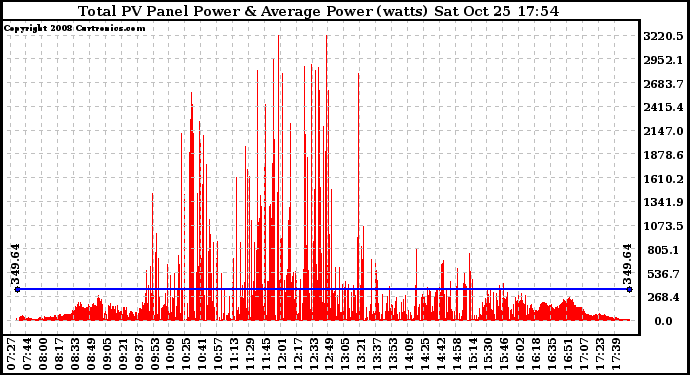The height and width of the screenshot is (375, 690).
Task: Click the 1610.2 y-axis label
Action: tap(663, 179)
